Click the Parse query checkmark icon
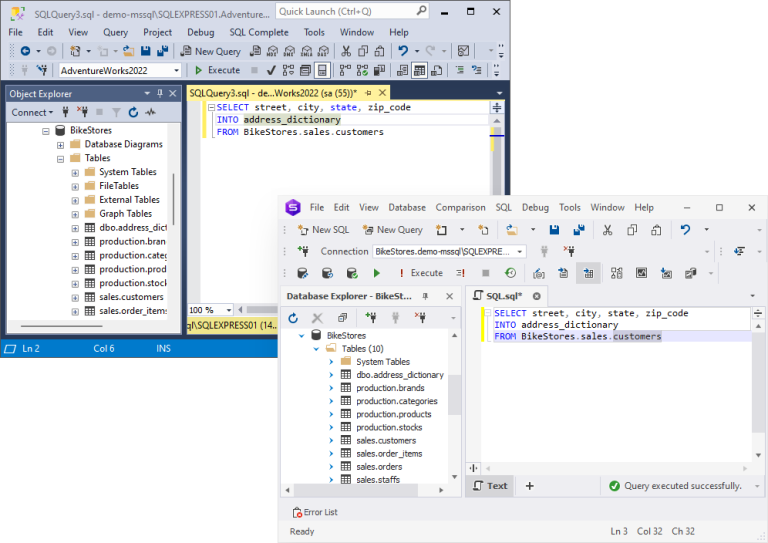The height and width of the screenshot is (543, 768). pyautogui.click(x=271, y=71)
